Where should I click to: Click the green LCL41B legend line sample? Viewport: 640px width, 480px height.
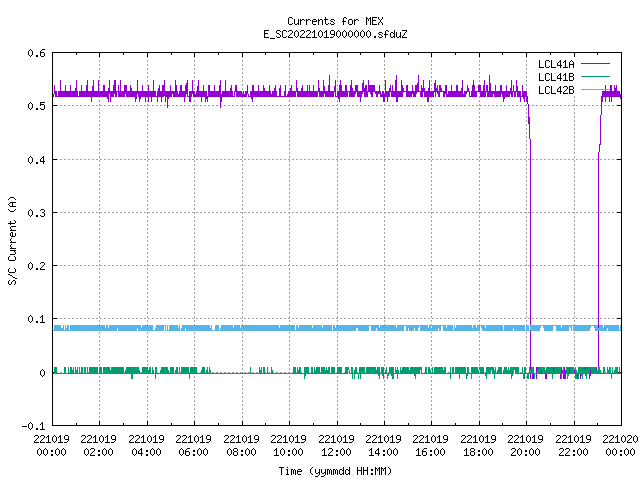point(595,76)
